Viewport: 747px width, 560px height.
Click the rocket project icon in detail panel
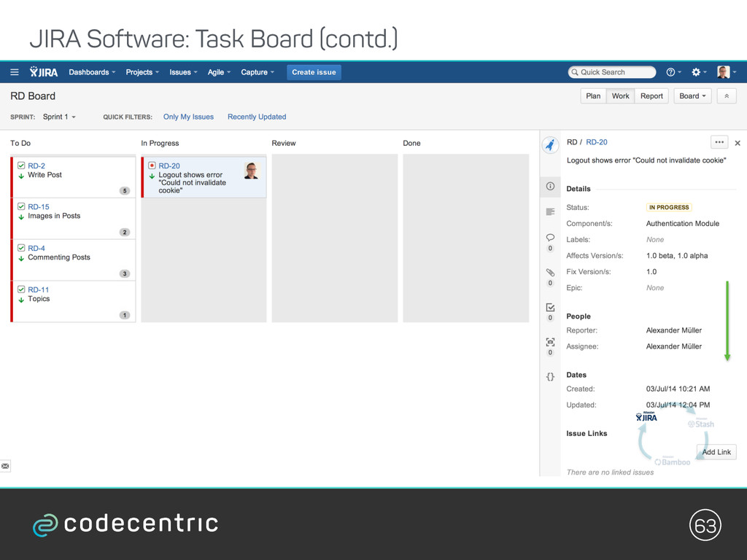click(x=550, y=144)
